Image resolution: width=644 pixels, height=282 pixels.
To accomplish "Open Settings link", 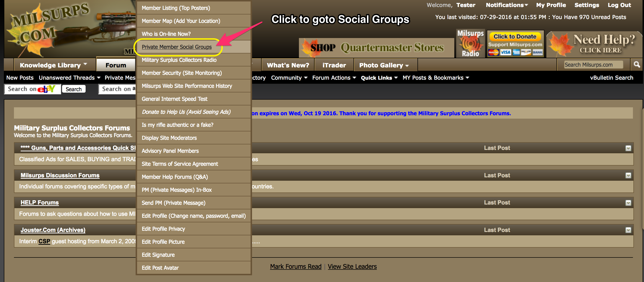I will pyautogui.click(x=587, y=5).
